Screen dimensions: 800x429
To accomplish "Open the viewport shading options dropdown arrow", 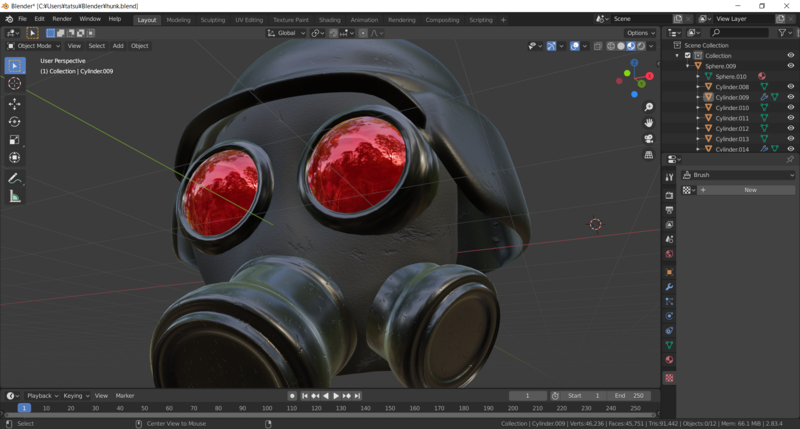I will (652, 46).
